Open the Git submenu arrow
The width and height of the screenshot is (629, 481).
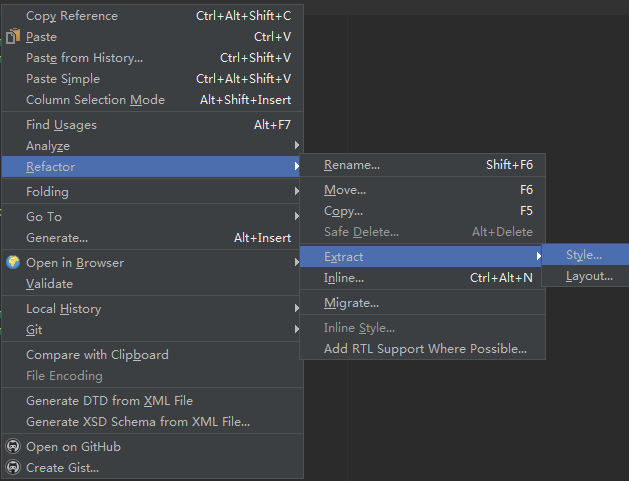click(296, 329)
